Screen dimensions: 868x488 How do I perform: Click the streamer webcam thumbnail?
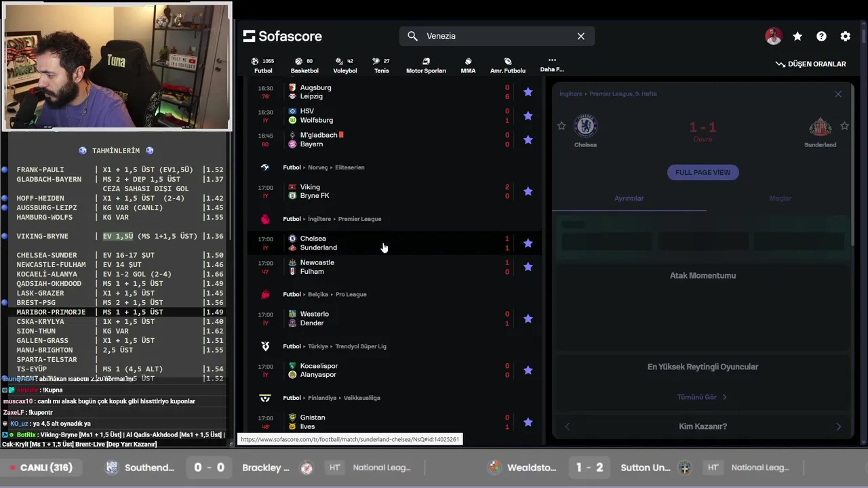[117, 66]
